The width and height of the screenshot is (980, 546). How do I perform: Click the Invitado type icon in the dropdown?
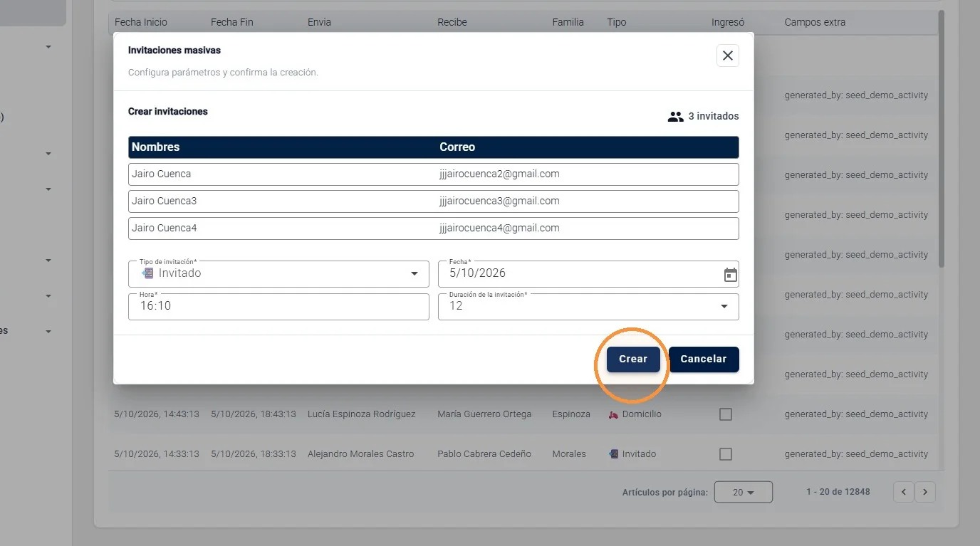point(147,273)
